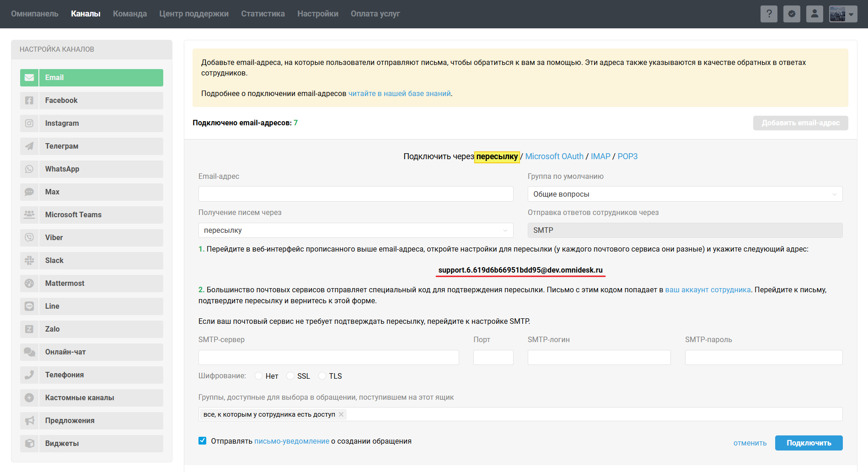Click the Telegram channel icon in sidebar

coord(29,146)
